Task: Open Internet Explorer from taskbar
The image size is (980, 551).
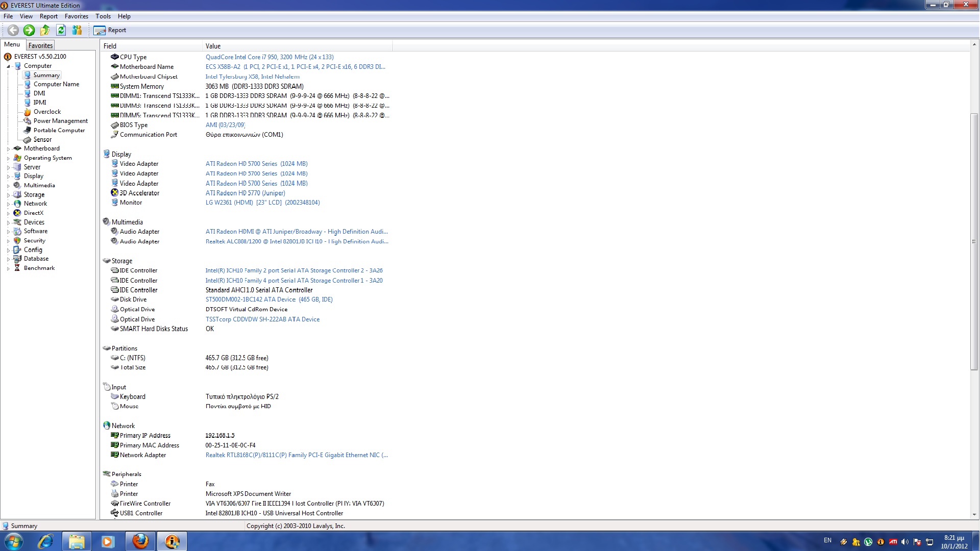Action: [45, 541]
